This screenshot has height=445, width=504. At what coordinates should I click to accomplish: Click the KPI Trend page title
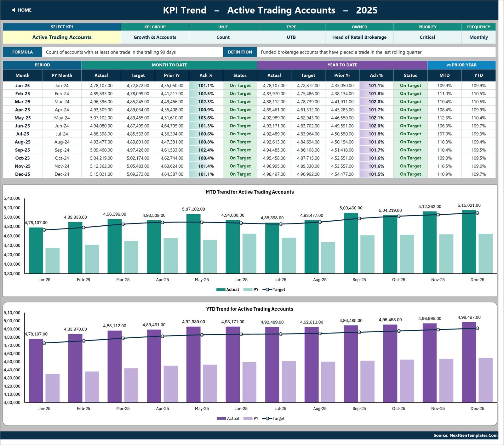coord(270,10)
